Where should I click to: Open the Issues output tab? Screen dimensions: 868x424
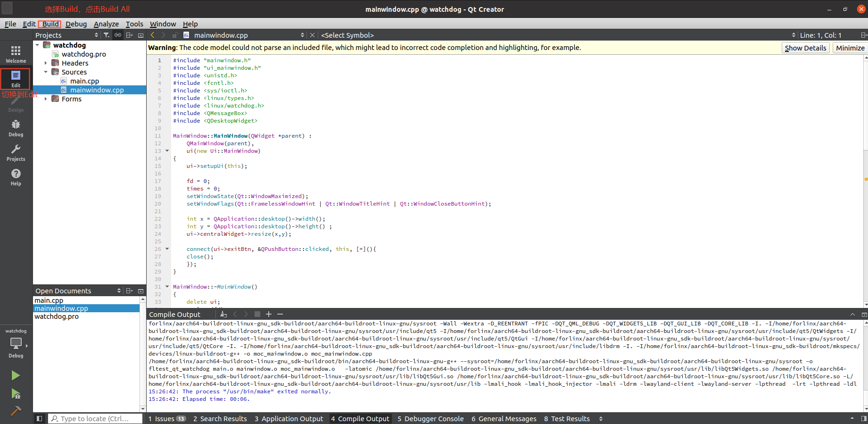point(167,418)
